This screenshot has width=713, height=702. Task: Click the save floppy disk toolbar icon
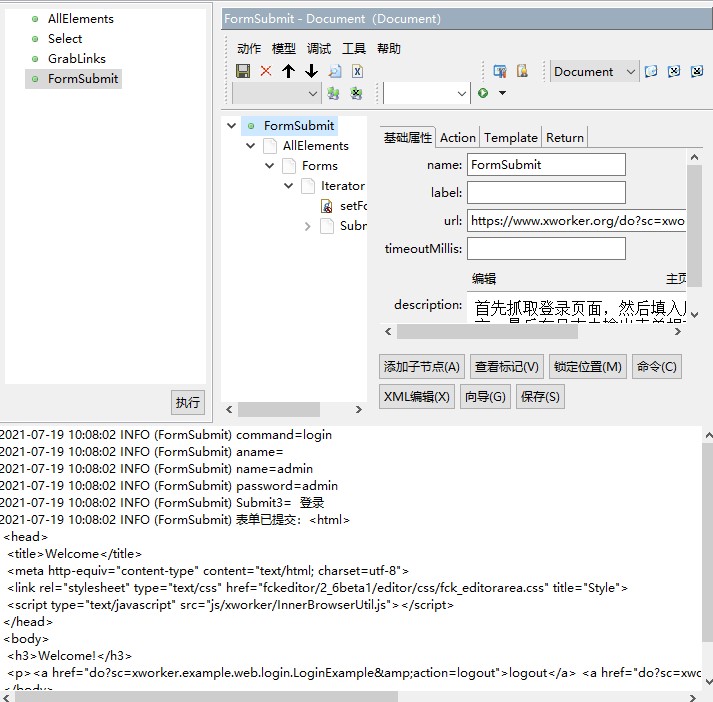pyautogui.click(x=243, y=71)
